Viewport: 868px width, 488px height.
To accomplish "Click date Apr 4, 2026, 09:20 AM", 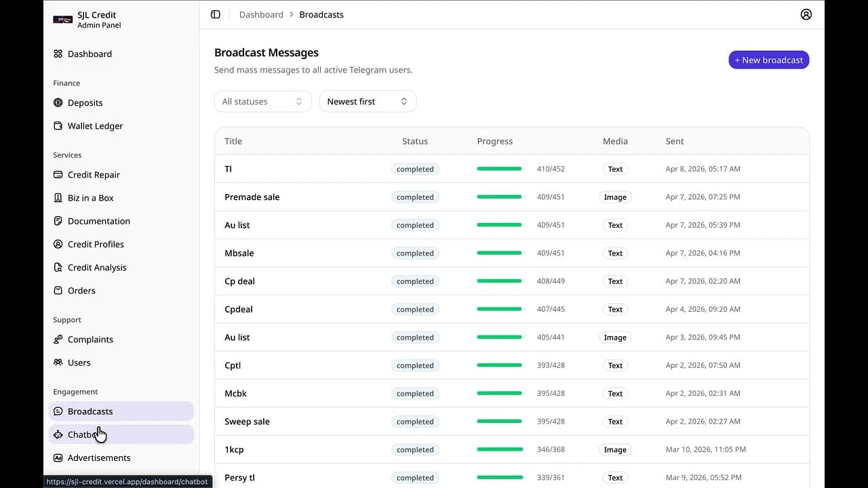I will pyautogui.click(x=703, y=309).
